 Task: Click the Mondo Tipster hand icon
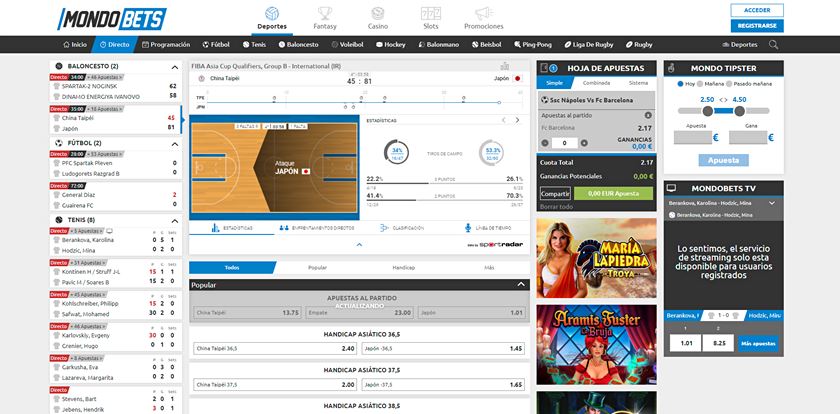click(x=673, y=68)
